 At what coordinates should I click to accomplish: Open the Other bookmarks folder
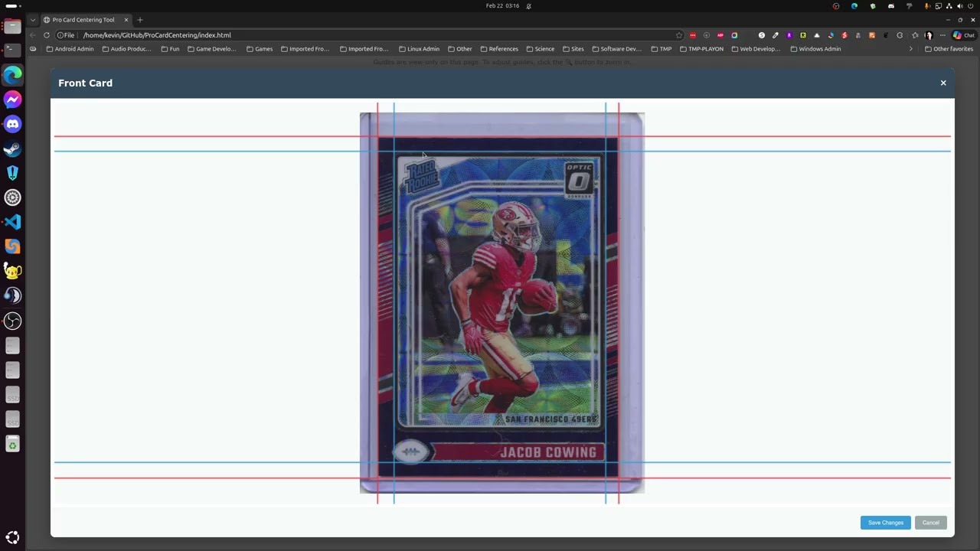point(460,49)
